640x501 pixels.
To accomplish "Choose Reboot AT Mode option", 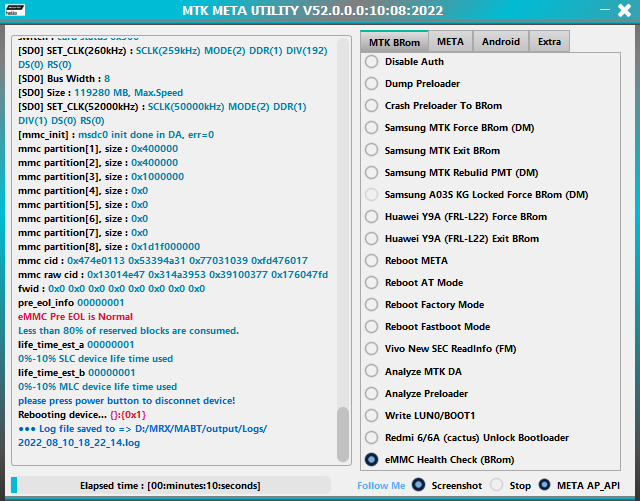I will click(x=371, y=283).
